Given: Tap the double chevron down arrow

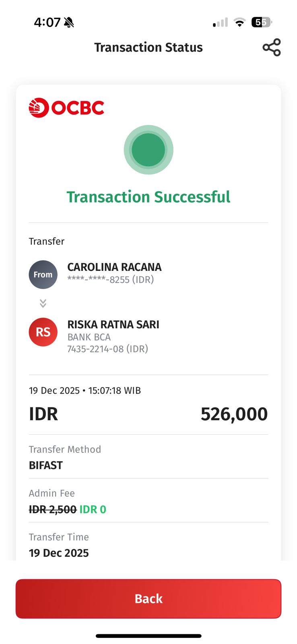Looking at the screenshot, I should pyautogui.click(x=43, y=303).
